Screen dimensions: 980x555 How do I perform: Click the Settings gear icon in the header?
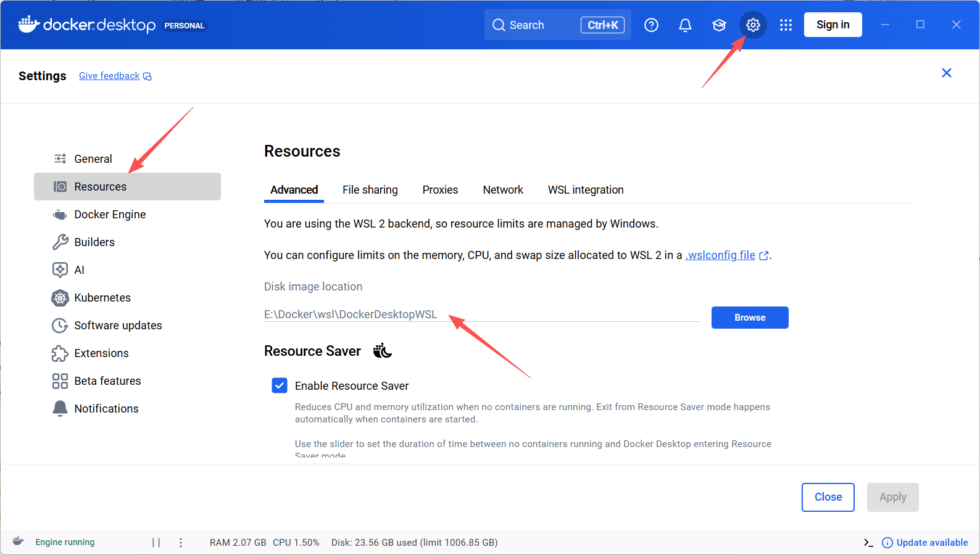753,25
